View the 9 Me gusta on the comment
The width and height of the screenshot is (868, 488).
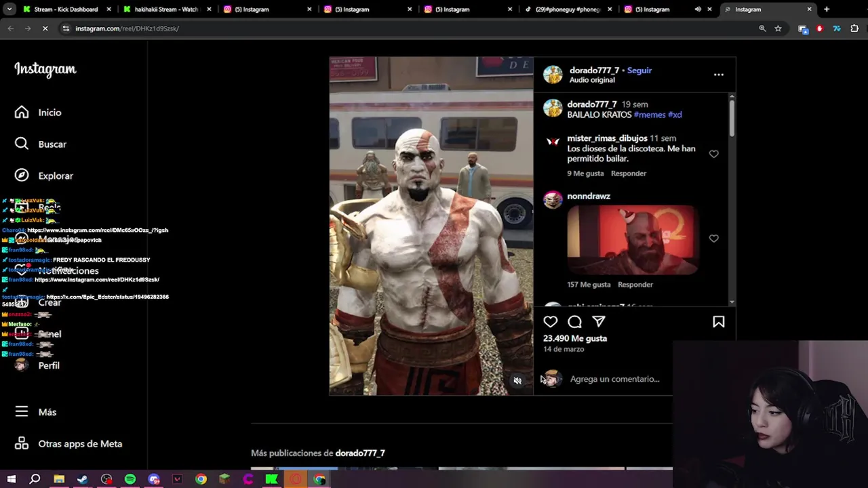point(585,174)
